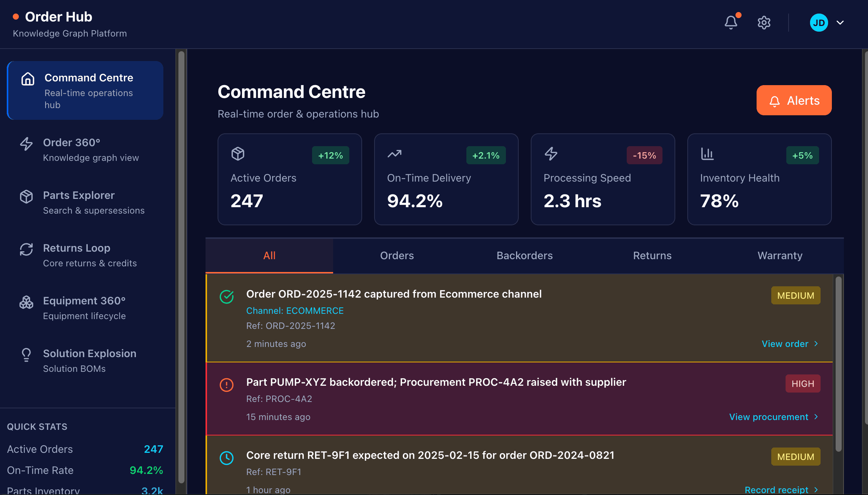Follow the View order link
Viewport: 868px width, 495px height.
[790, 344]
